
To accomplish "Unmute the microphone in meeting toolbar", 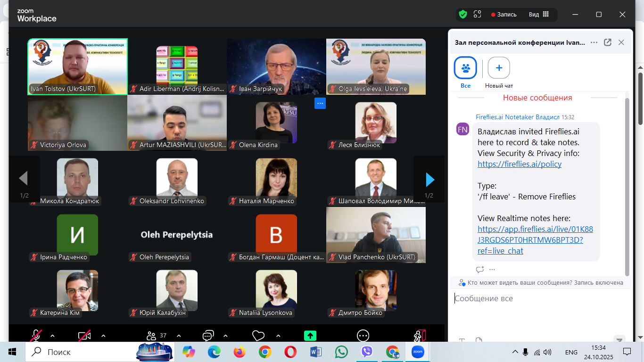I will point(36,336).
